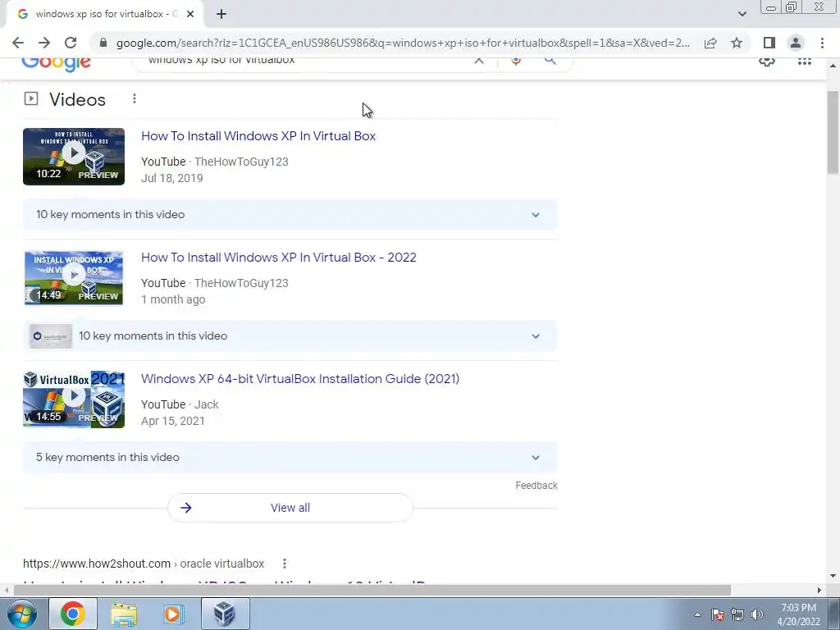
Task: Click the scrollbar down arrow
Action: point(833,576)
